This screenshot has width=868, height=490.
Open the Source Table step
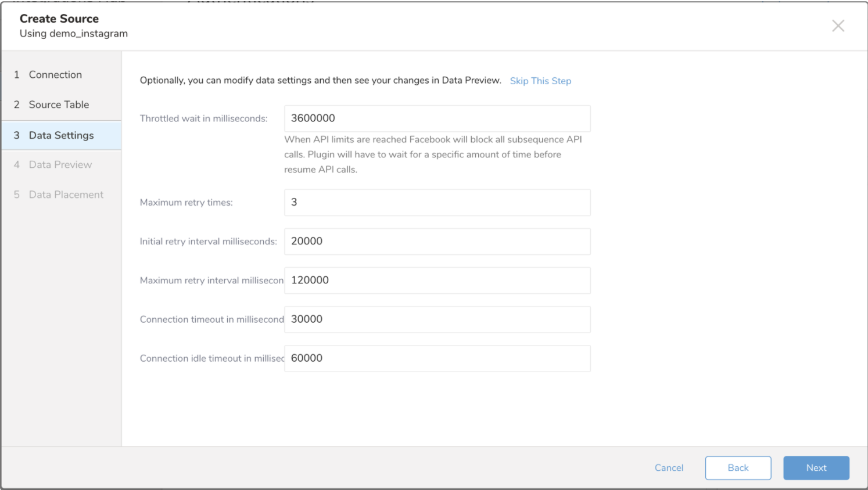click(59, 105)
